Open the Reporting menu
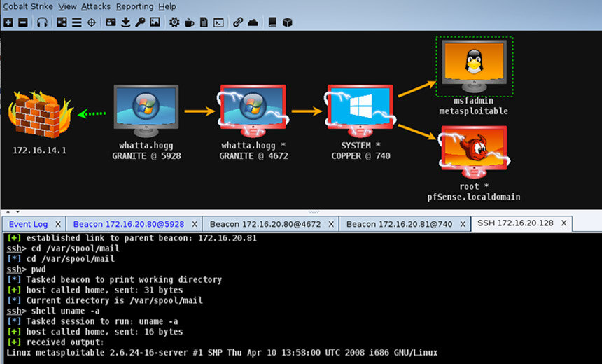Viewport: 602px width, 364px height. [134, 6]
